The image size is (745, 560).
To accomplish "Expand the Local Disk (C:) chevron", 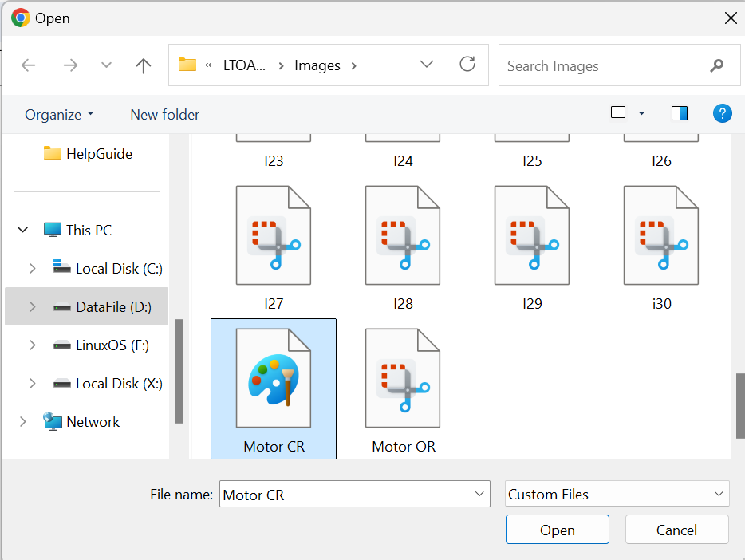I will click(x=32, y=268).
